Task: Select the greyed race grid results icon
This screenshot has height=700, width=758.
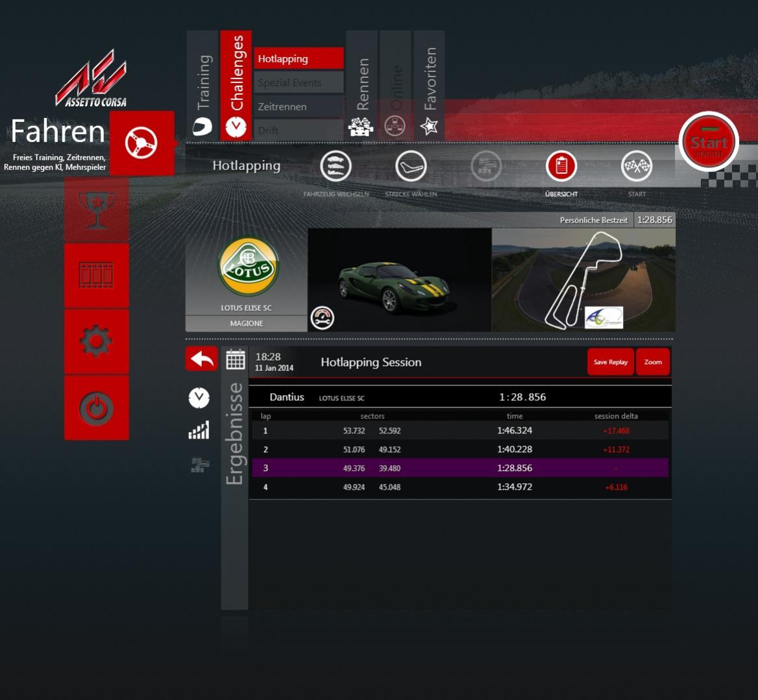Action: pyautogui.click(x=200, y=465)
